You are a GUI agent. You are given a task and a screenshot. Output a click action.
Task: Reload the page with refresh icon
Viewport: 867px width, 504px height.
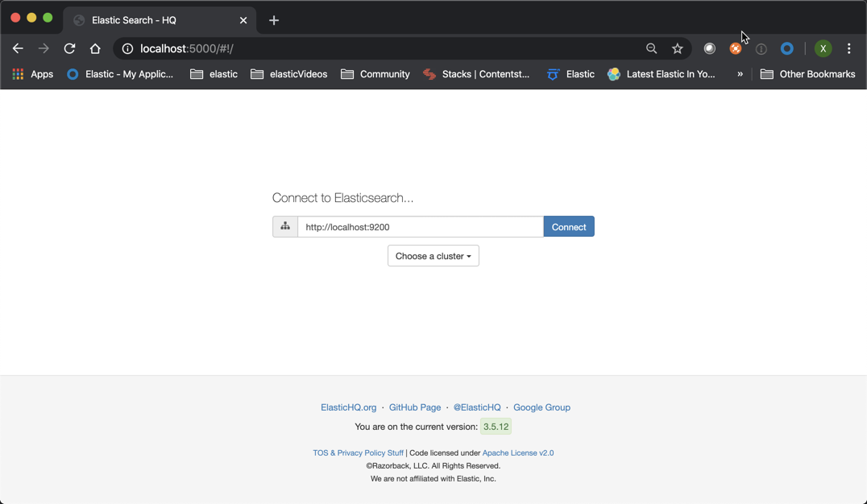coord(69,48)
